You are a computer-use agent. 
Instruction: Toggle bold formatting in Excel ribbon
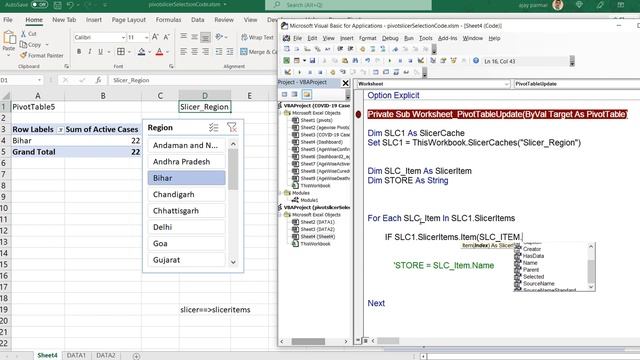(x=79, y=52)
